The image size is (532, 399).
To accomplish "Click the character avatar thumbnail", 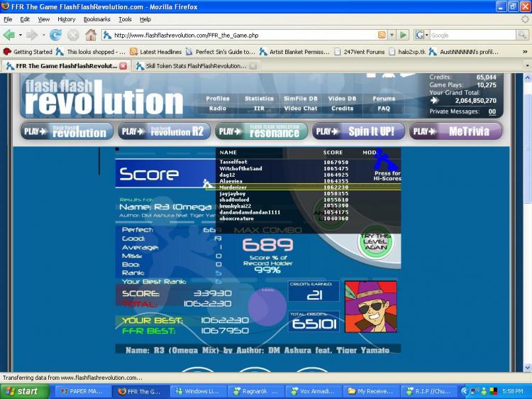I will tap(371, 307).
